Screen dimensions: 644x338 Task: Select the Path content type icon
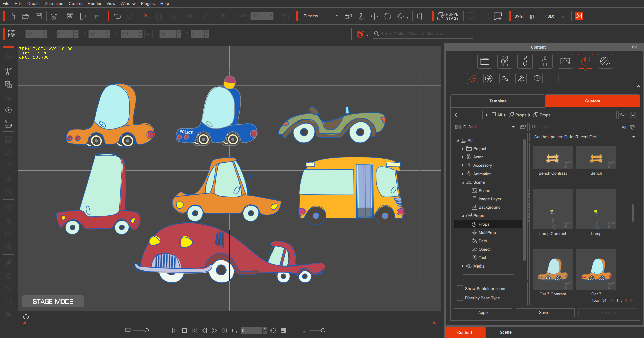pyautogui.click(x=505, y=78)
